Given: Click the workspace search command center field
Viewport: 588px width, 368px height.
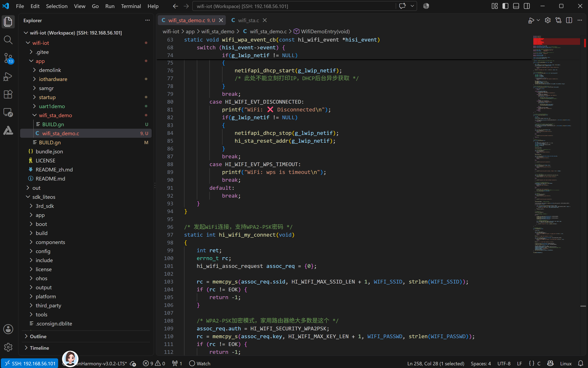Looking at the screenshot, I should (x=294, y=6).
